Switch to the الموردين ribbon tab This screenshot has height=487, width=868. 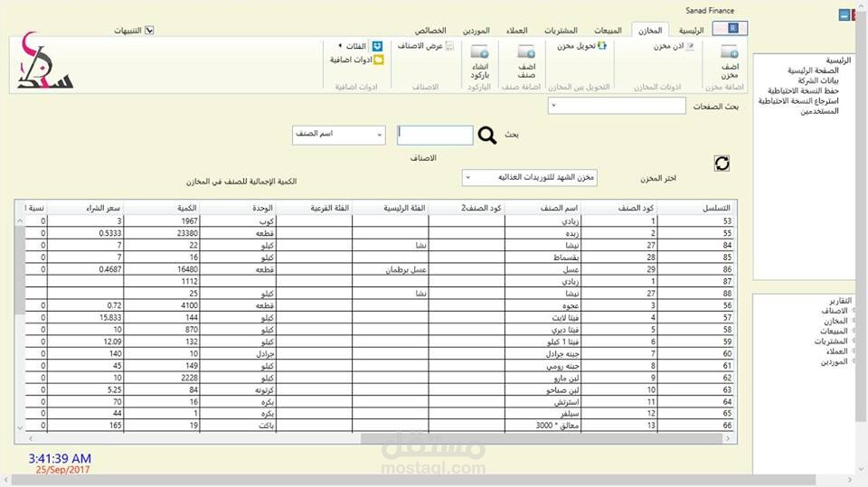(x=476, y=31)
